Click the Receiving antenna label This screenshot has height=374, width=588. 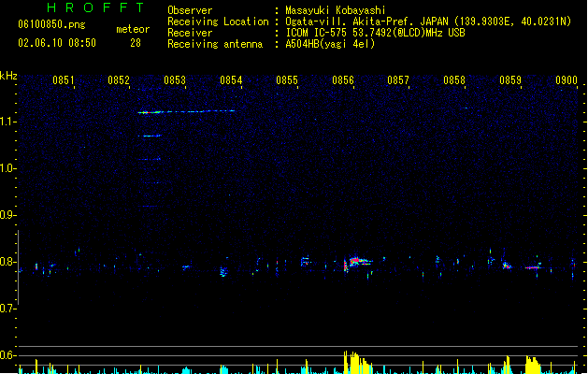[215, 44]
